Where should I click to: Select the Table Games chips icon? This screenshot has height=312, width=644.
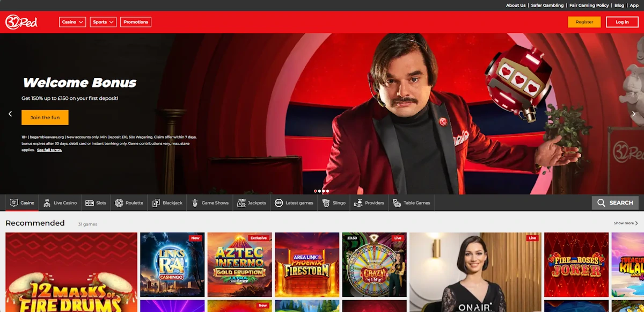(x=397, y=203)
